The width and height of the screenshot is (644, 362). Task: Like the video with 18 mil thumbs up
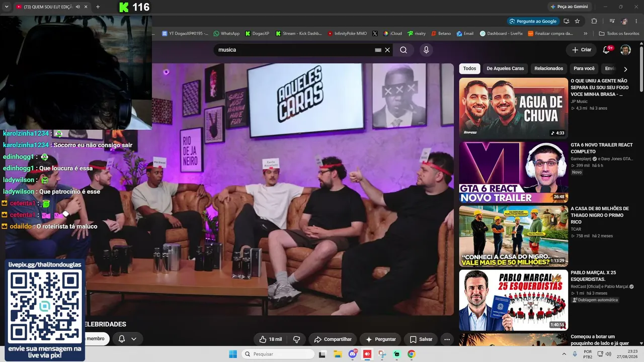tap(270, 339)
